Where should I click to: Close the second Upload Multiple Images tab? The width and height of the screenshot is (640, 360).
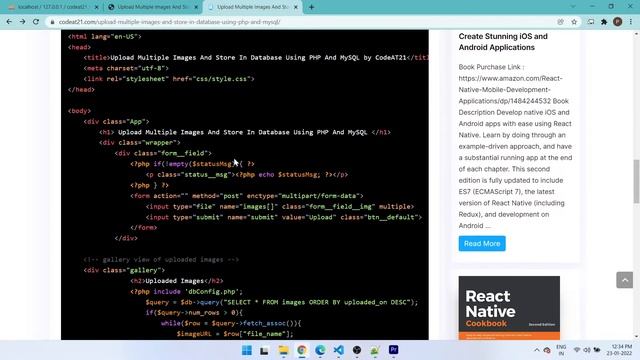[196, 7]
